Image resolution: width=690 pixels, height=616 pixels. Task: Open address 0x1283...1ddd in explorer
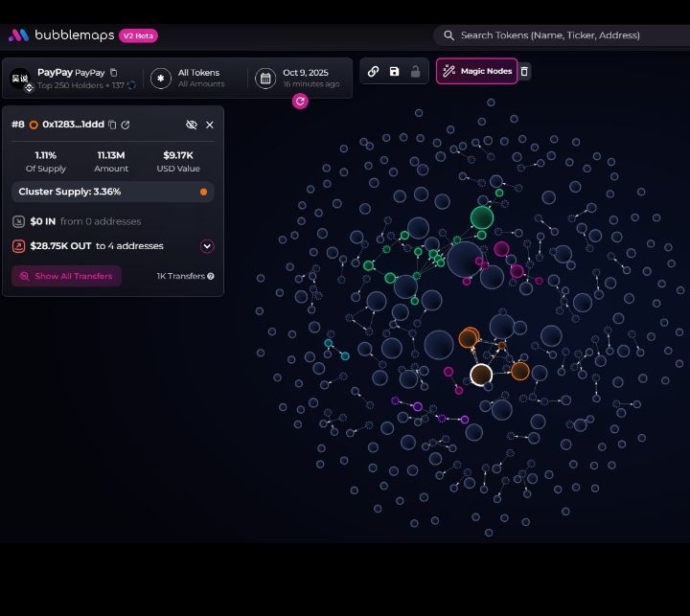126,125
